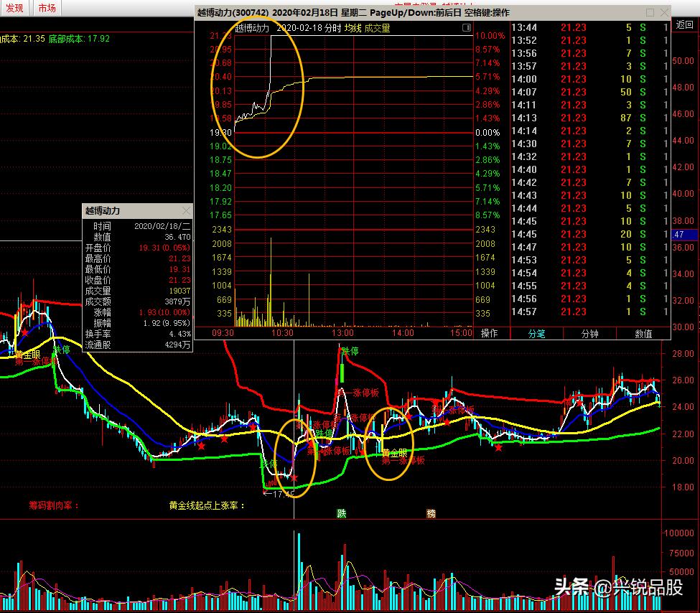This screenshot has height=613, width=700.
Task: Close the intraday popup window
Action: [x=665, y=13]
